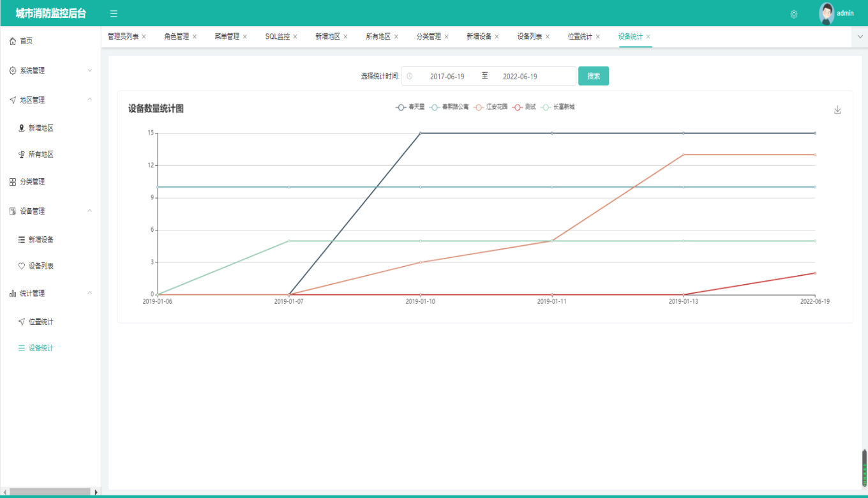This screenshot has height=498, width=868.
Task: Click the hamburger menu collapse icon
Action: pos(114,13)
